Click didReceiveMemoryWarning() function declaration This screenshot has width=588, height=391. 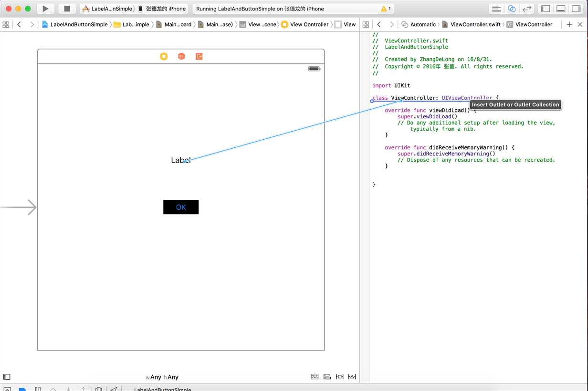tap(450, 147)
